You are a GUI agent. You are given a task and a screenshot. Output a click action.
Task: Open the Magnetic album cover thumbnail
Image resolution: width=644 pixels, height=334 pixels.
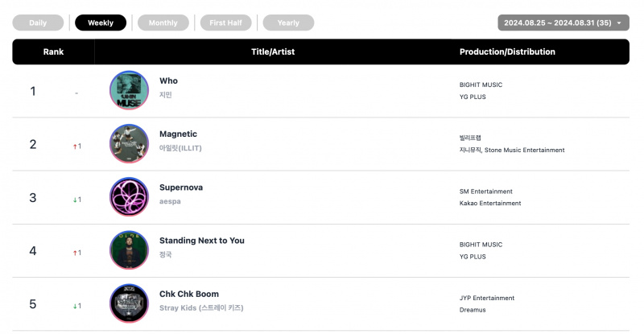coord(129,144)
